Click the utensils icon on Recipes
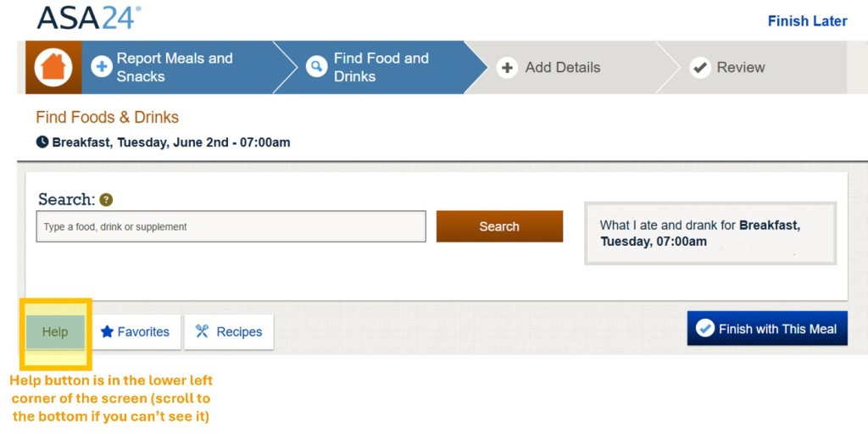 coord(202,331)
